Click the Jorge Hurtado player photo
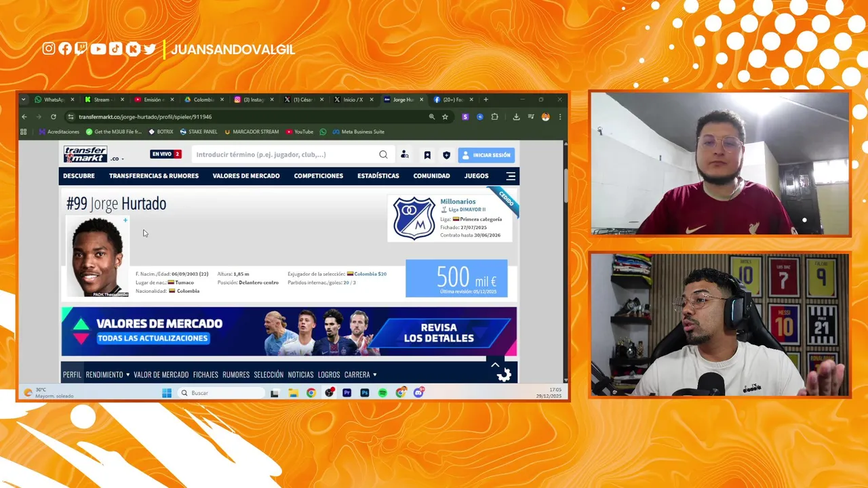Image resolution: width=868 pixels, height=488 pixels. pos(97,256)
